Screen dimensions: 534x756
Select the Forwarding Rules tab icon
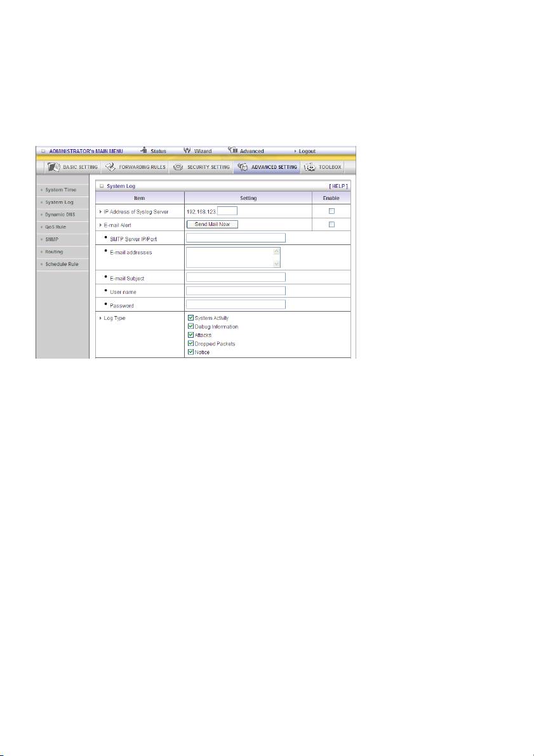coord(110,168)
